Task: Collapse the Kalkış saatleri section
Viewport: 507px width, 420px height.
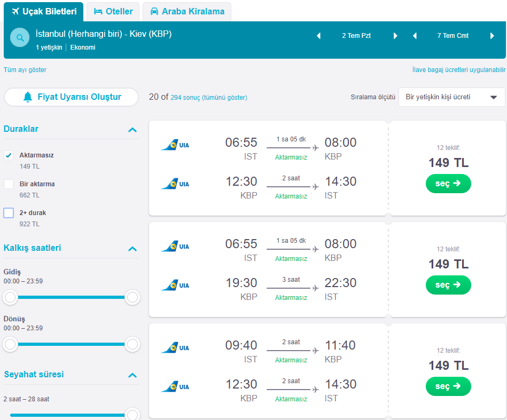Action: click(132, 249)
